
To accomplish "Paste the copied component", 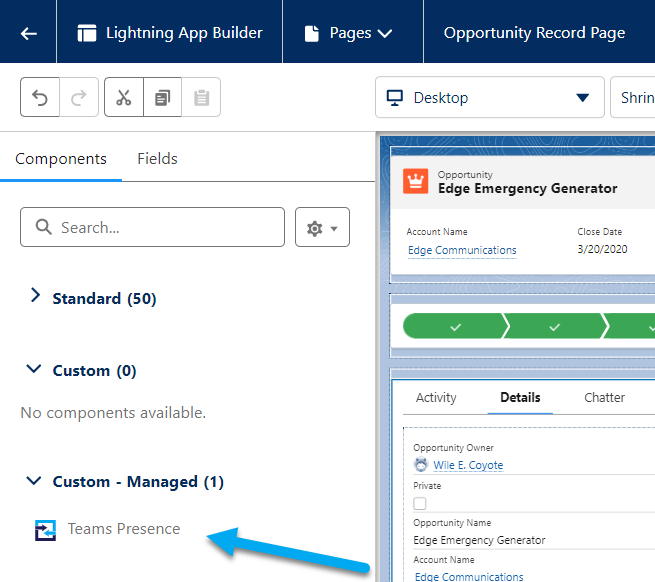I will pos(201,97).
